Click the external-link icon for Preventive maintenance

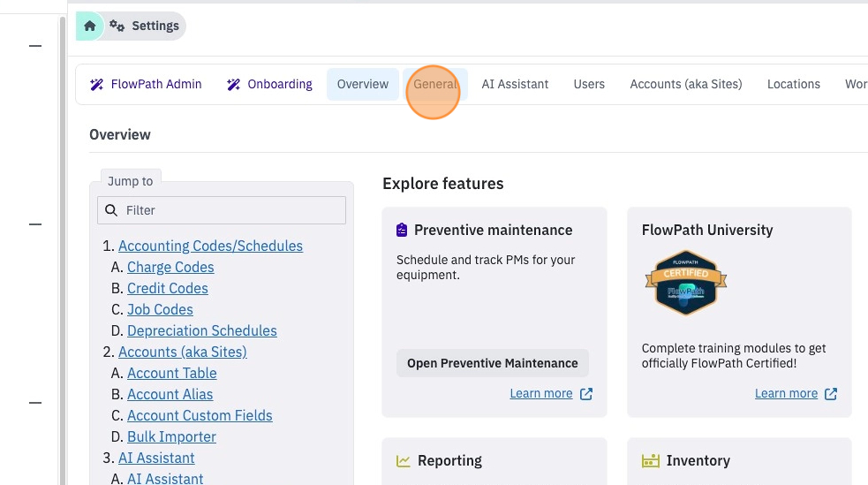click(x=586, y=394)
